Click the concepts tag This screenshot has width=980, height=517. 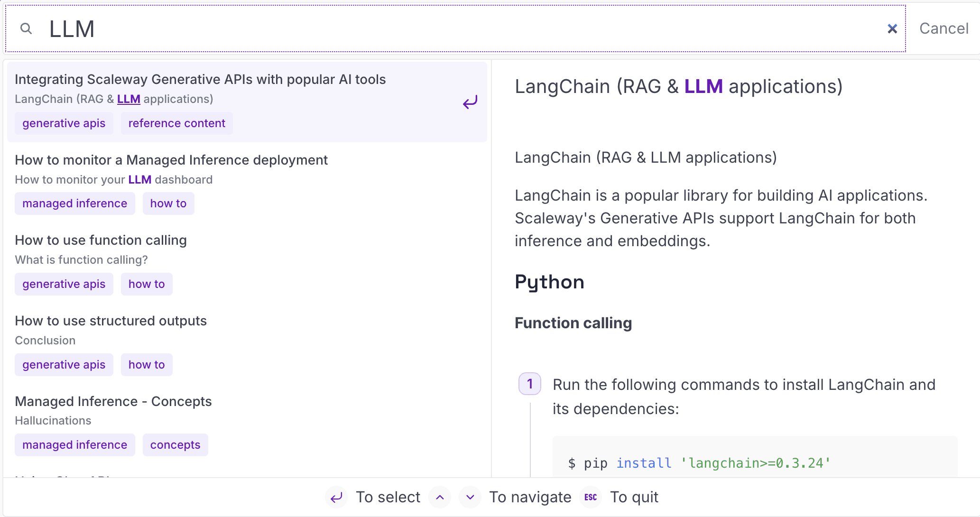pos(175,445)
